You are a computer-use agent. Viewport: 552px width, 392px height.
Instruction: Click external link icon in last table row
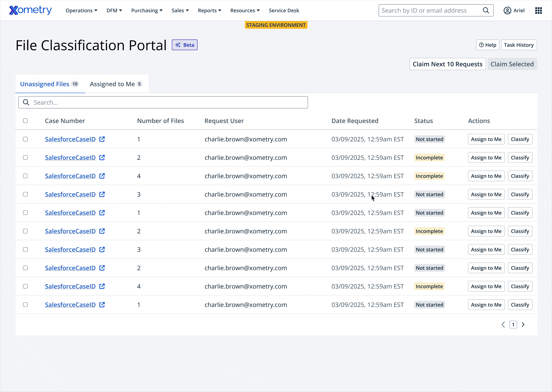pos(102,305)
